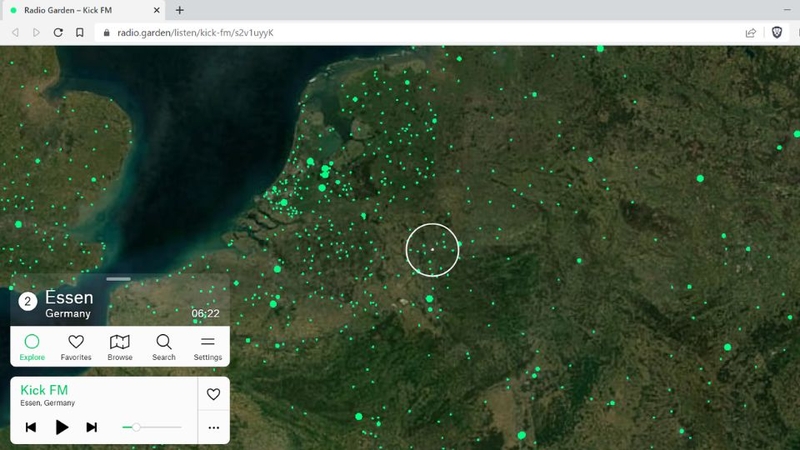
Task: Play the Kick FM station
Action: [62, 427]
